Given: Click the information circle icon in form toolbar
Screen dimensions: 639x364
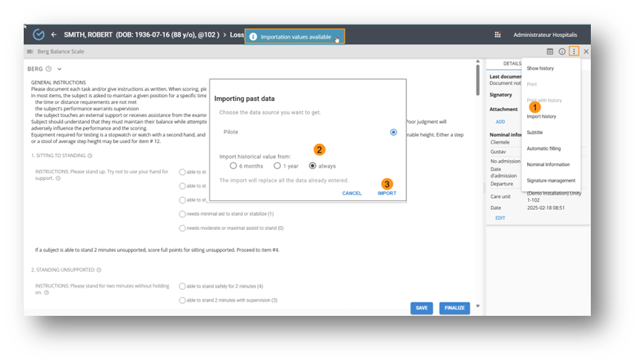Looking at the screenshot, I should click(562, 52).
